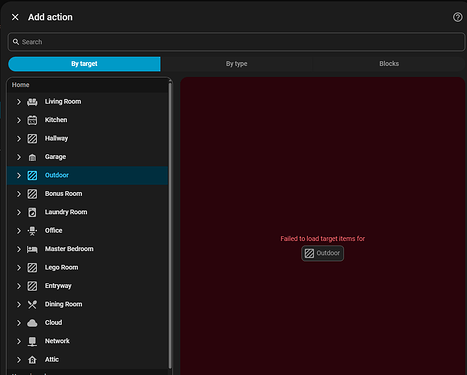The image size is (467, 375).
Task: Expand the Dining Room area
Action: [19, 304]
